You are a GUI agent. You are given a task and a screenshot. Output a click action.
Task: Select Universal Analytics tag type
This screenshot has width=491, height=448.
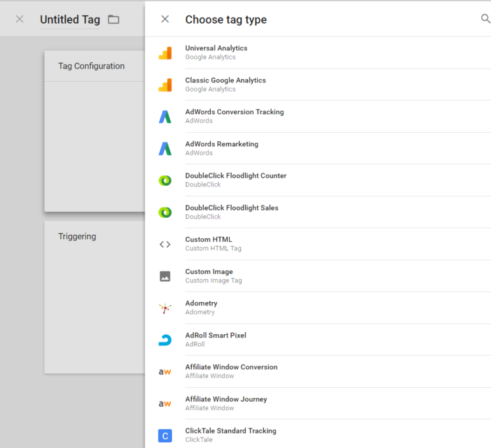point(318,52)
